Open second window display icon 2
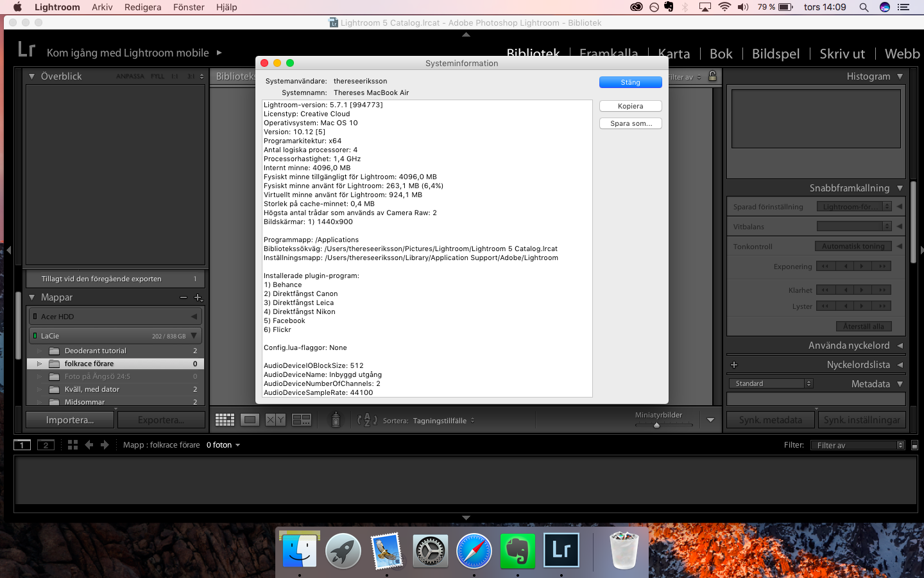The height and width of the screenshot is (578, 924). click(46, 444)
